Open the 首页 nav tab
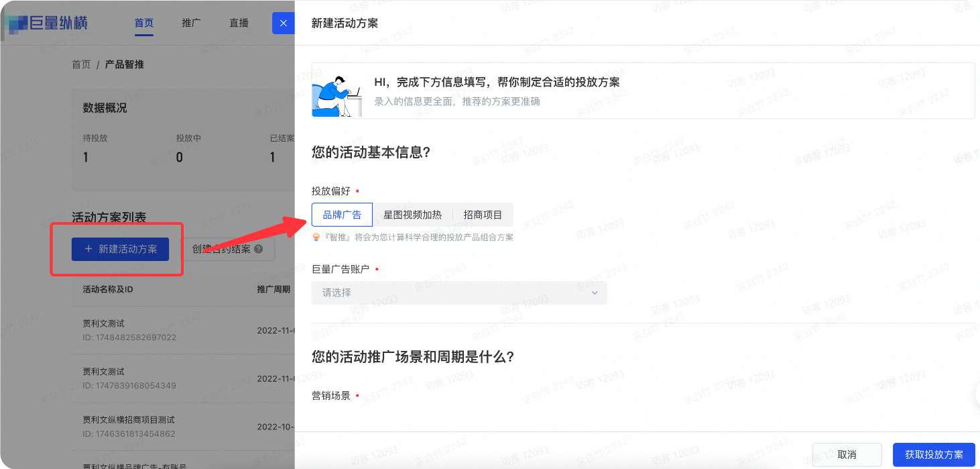This screenshot has width=980, height=469. tap(144, 23)
